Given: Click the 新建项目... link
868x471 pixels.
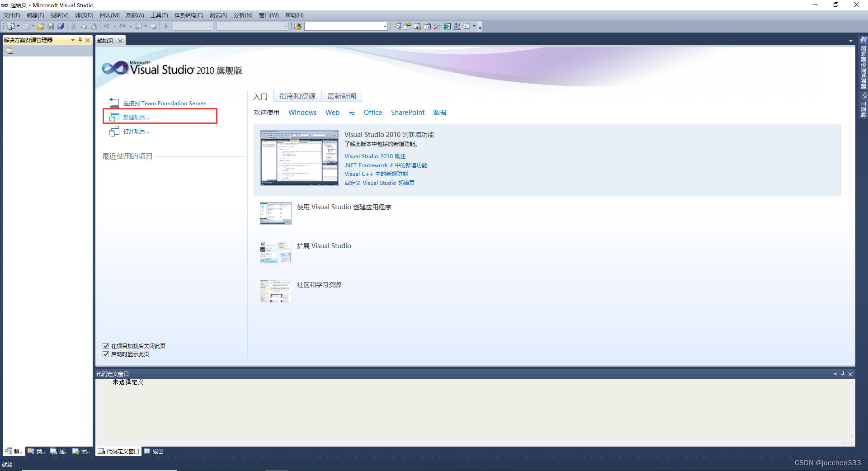Looking at the screenshot, I should 136,118.
